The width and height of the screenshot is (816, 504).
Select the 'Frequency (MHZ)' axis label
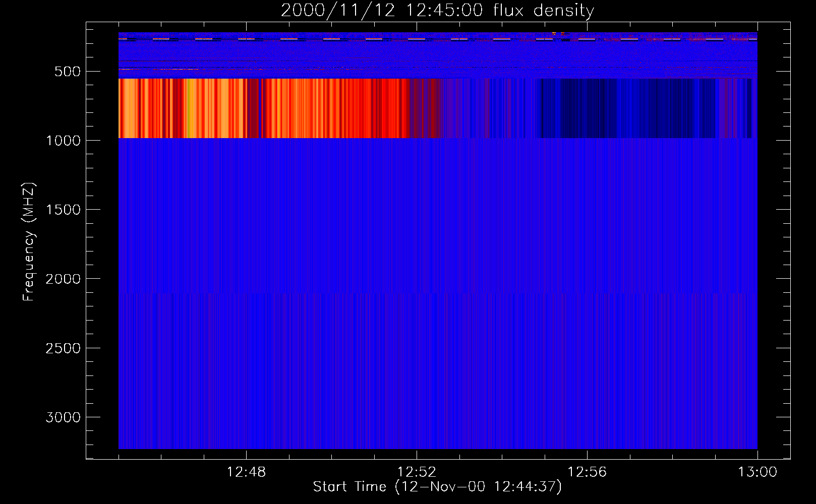[29, 242]
